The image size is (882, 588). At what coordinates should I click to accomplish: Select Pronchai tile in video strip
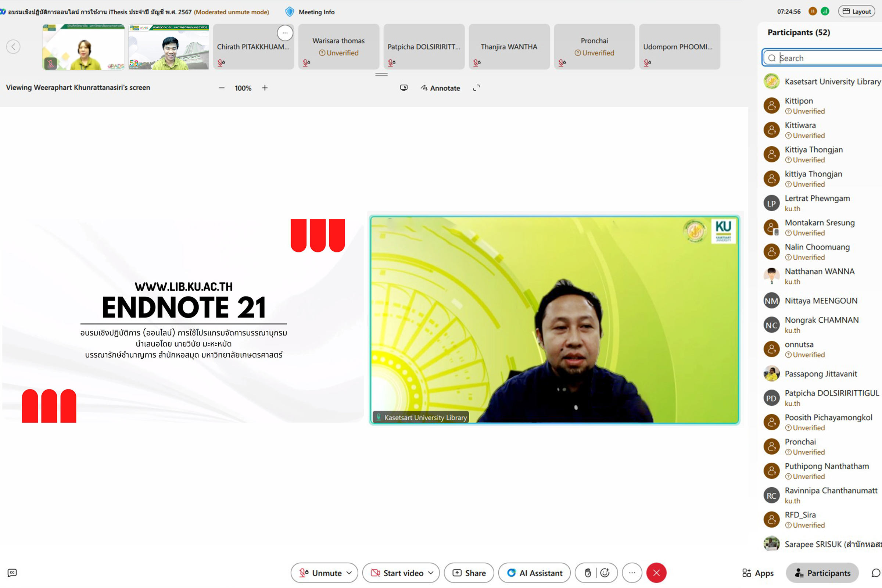[594, 47]
